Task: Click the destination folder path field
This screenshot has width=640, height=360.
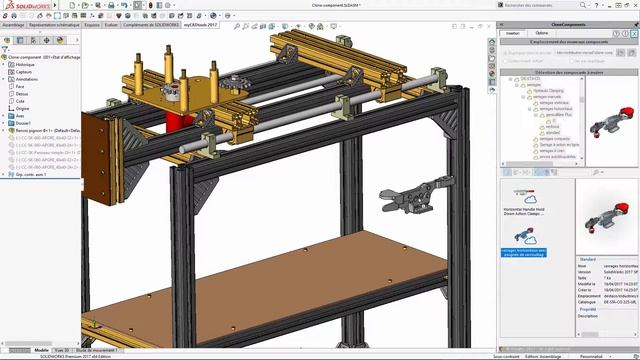Action: (x=584, y=53)
